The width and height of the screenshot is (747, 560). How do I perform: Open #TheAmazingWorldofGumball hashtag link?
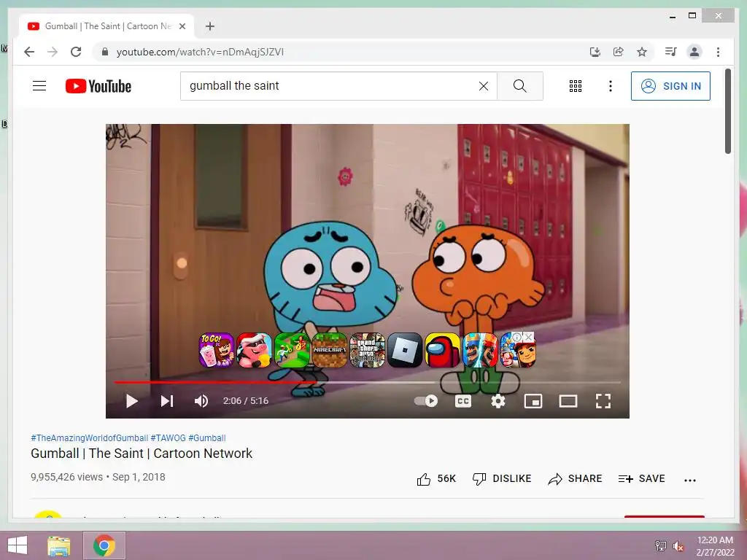coord(90,437)
